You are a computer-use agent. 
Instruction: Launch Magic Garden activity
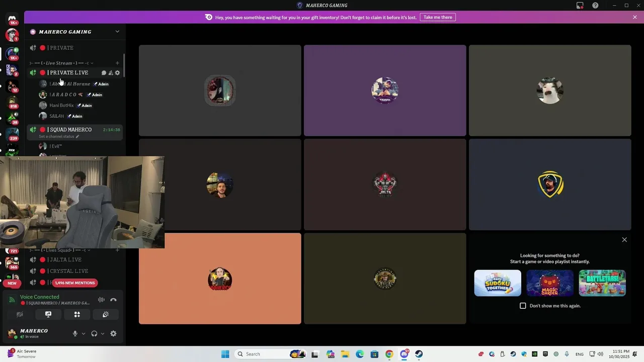(550, 283)
